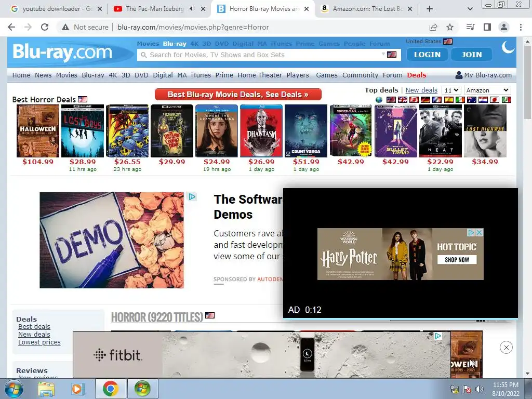The height and width of the screenshot is (399, 532).
Task: Open the globe all-countries deals icon
Action: click(x=379, y=100)
